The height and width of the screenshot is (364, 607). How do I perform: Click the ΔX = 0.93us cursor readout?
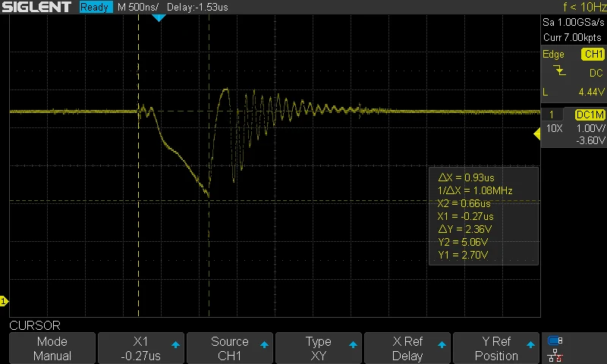coord(466,177)
